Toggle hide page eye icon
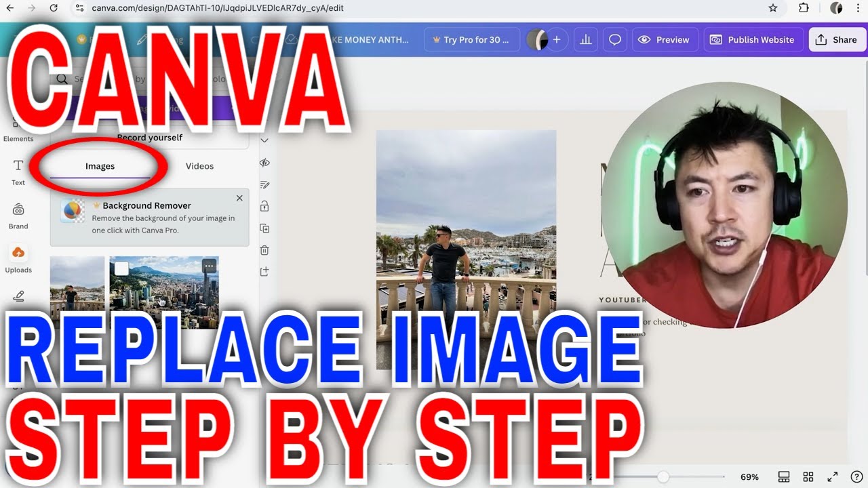868x488 pixels. coord(264,163)
